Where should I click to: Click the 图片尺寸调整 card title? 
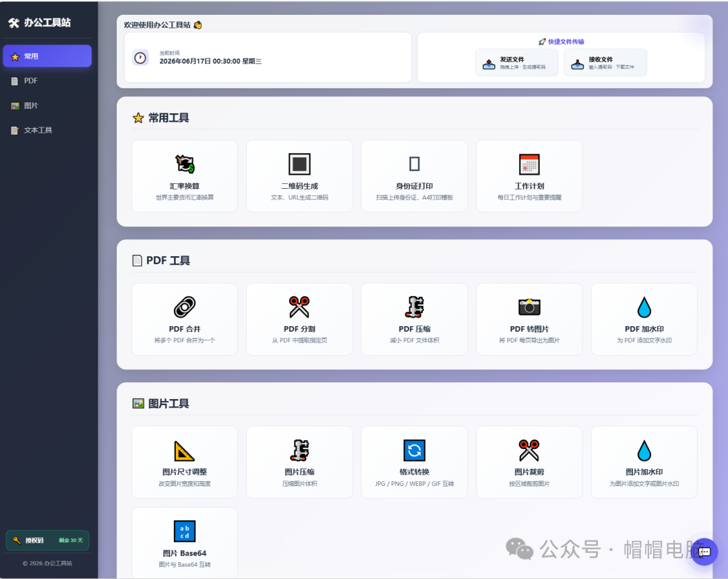tap(184, 473)
